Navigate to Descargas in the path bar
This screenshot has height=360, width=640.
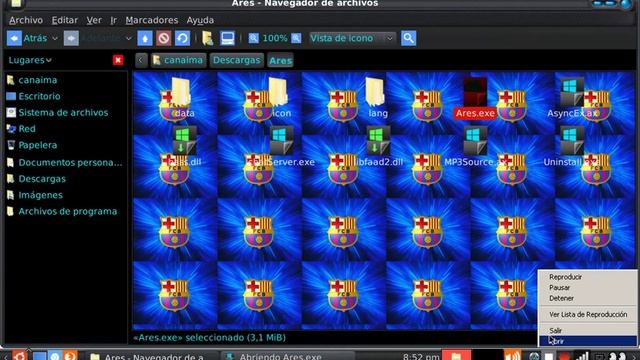pos(236,60)
